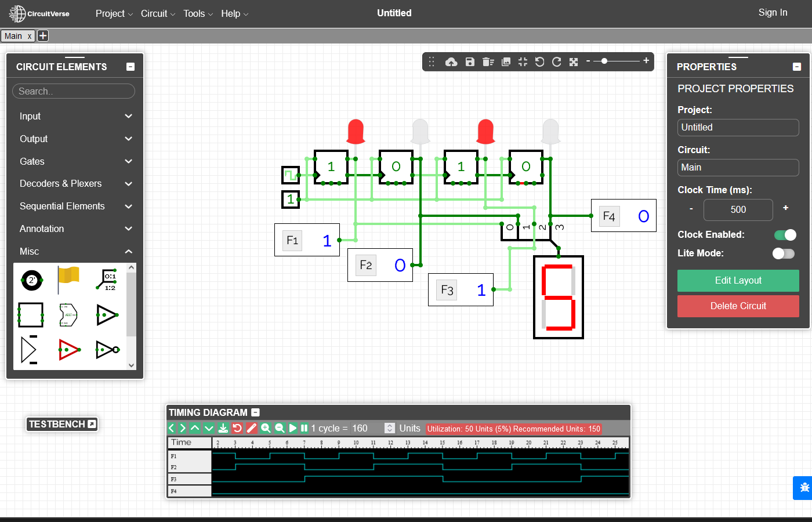Expand the Input elements category

click(x=75, y=116)
